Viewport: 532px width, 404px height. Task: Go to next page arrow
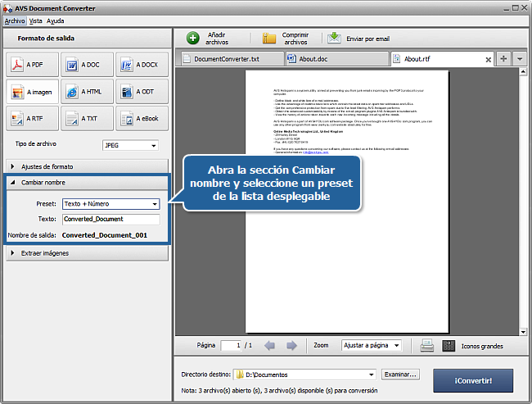287,346
